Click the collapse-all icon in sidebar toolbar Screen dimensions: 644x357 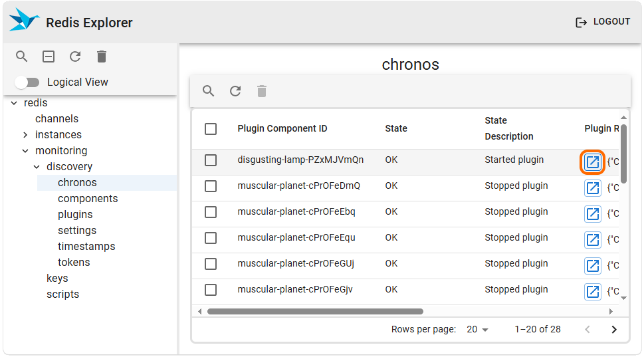click(49, 57)
